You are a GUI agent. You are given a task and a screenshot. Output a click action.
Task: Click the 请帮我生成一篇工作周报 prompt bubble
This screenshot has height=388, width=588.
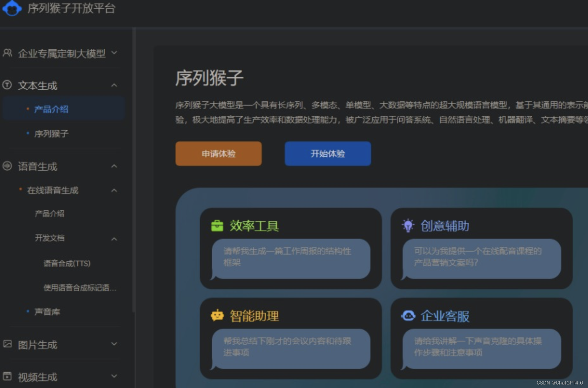pyautogui.click(x=291, y=259)
